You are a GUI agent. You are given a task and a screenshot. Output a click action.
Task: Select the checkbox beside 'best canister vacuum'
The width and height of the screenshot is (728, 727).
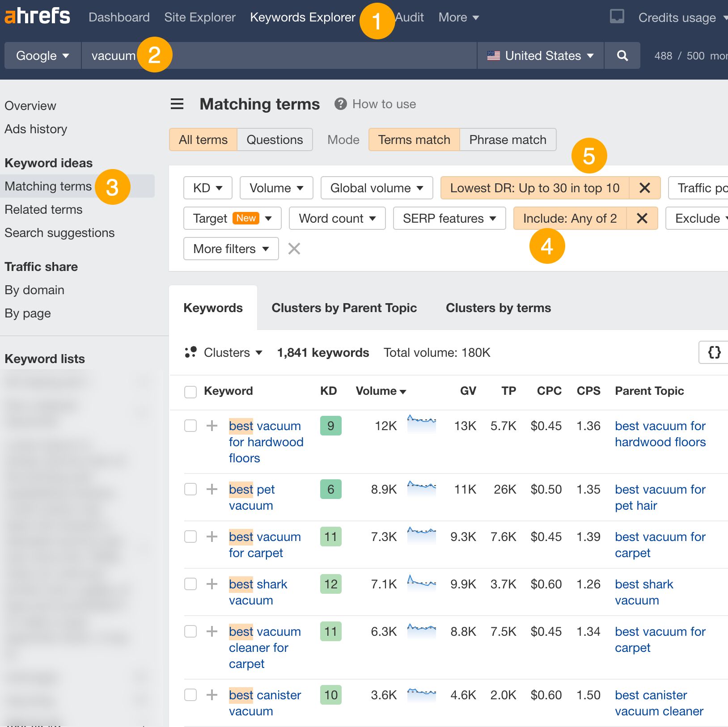[190, 695]
